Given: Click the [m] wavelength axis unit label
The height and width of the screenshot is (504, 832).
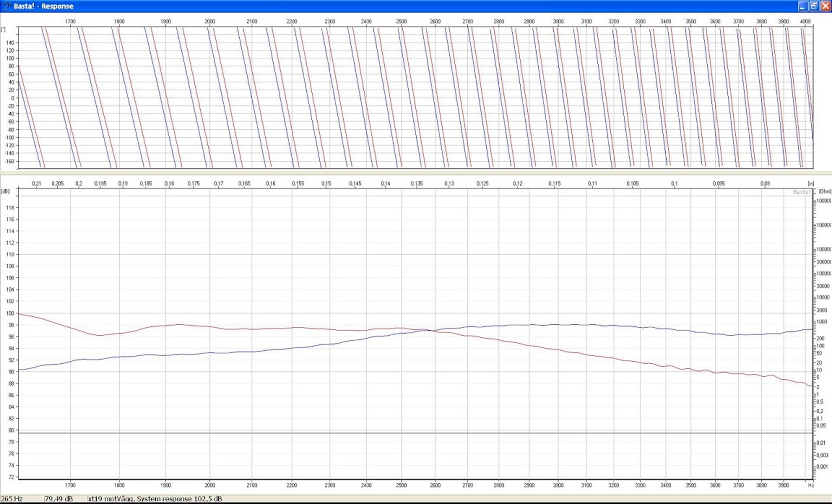Looking at the screenshot, I should click(810, 184).
